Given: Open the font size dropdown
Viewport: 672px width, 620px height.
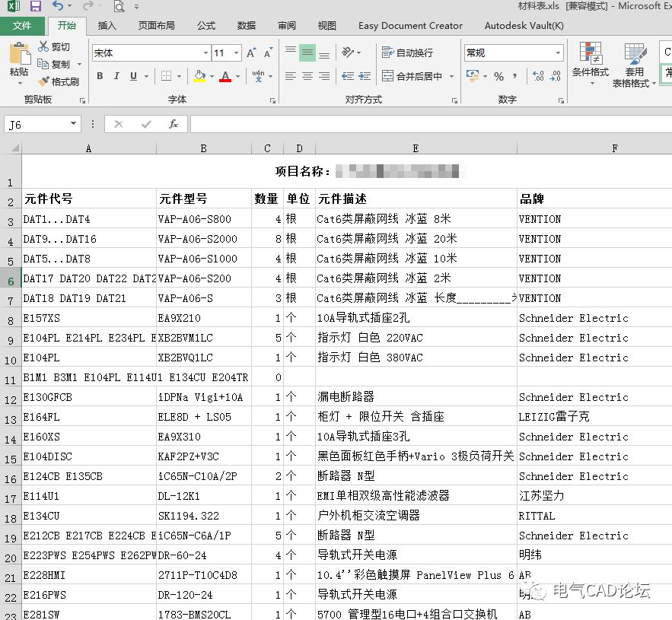Looking at the screenshot, I should pyautogui.click(x=236, y=53).
